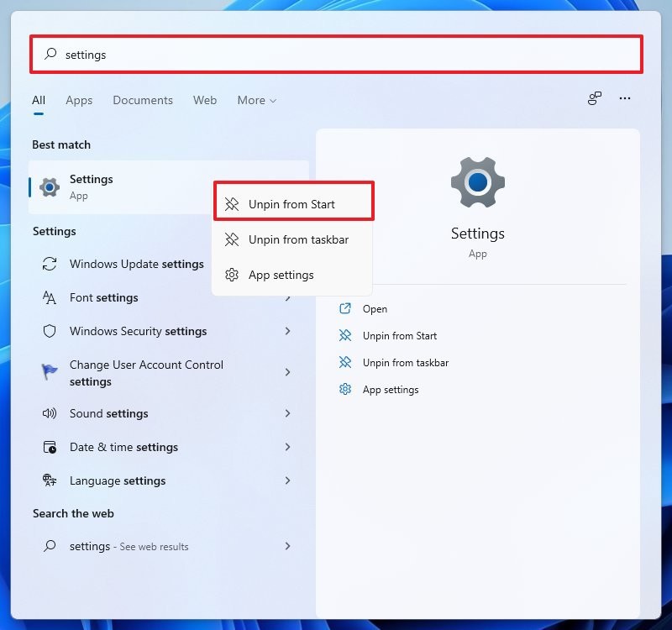The height and width of the screenshot is (630, 672).
Task: Click the gear icon beside preview App settings
Action: [x=345, y=389]
